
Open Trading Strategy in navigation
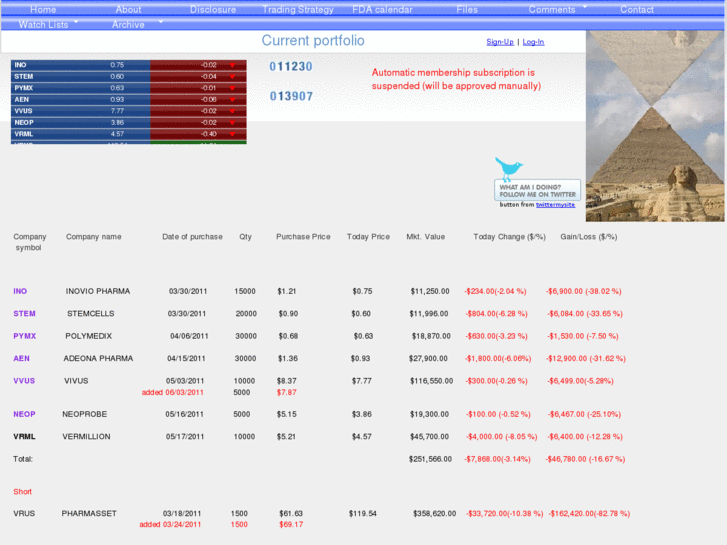298,9
